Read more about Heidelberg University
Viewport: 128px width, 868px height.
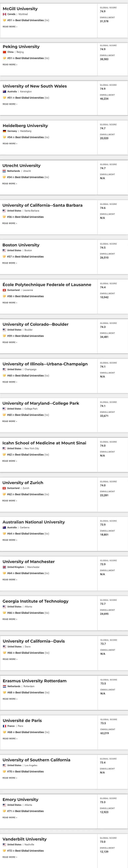coord(10,144)
